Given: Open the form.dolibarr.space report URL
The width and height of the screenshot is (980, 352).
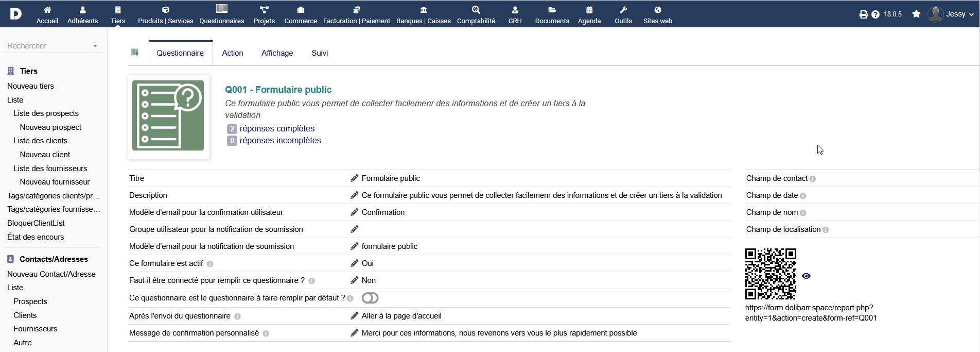Looking at the screenshot, I should tap(811, 313).
